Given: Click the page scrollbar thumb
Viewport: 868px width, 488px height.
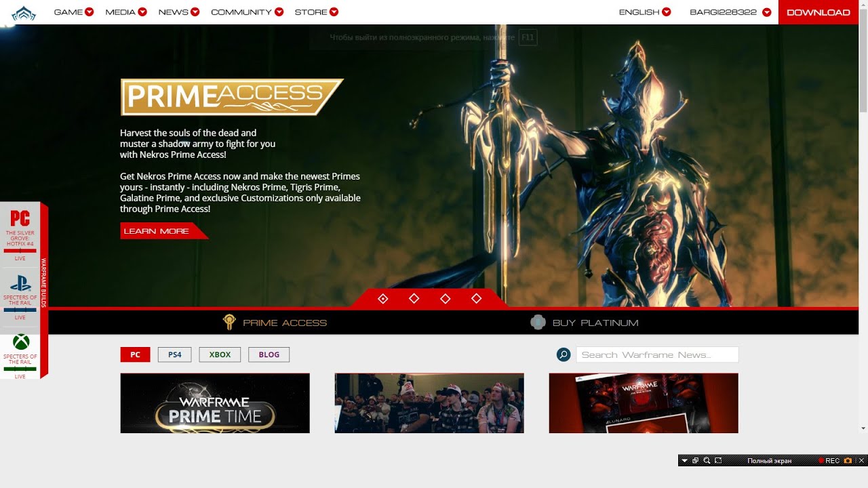Looking at the screenshot, I should click(x=863, y=61).
